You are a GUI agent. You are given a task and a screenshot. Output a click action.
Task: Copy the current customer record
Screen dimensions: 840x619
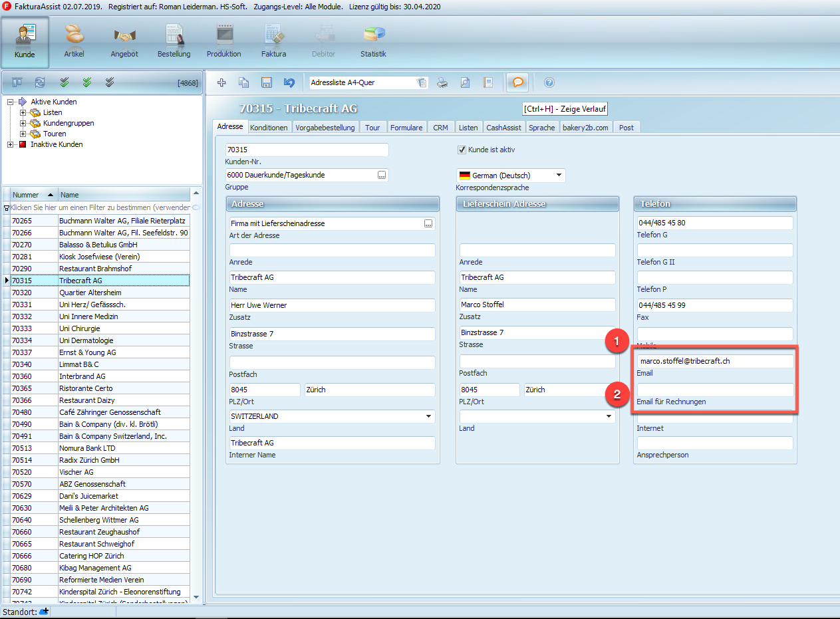click(244, 82)
